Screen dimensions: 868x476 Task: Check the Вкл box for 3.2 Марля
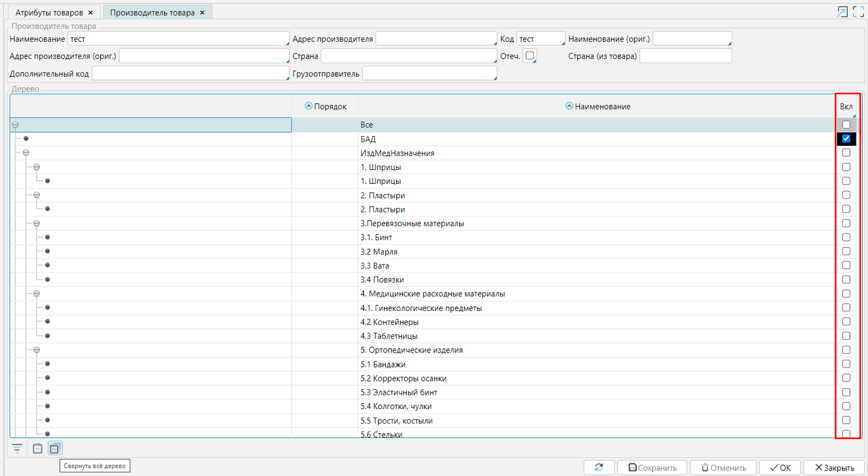(846, 251)
